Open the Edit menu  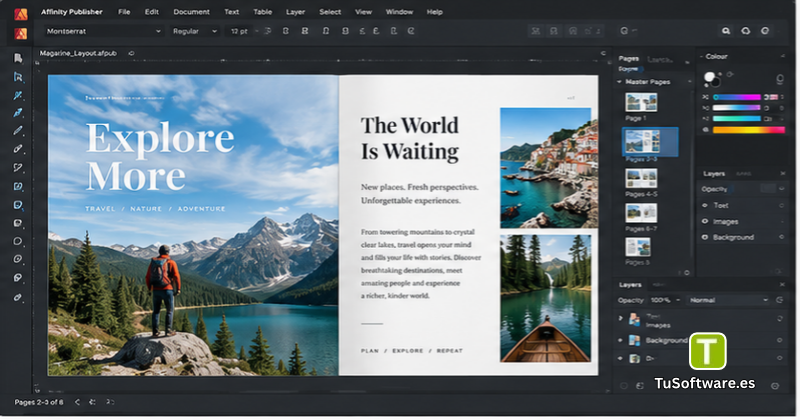click(152, 12)
